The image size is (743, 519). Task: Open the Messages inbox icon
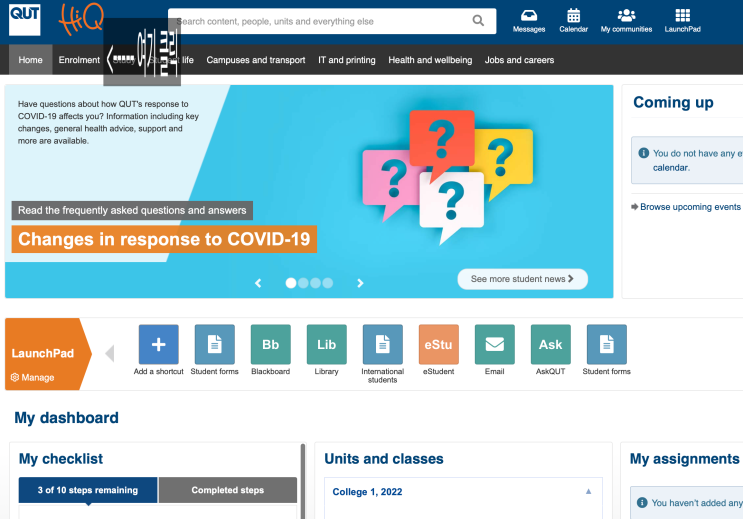(529, 16)
